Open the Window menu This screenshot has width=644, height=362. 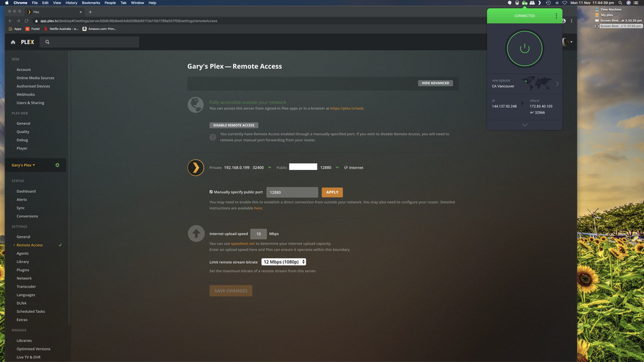137,3
